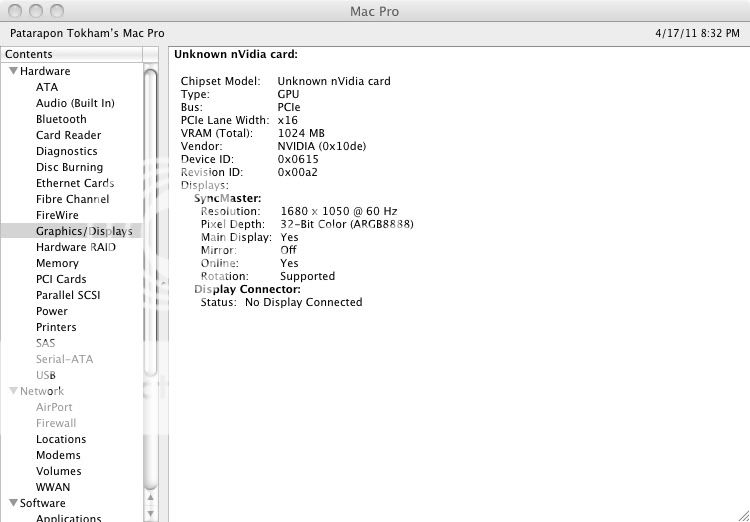
Task: Collapse the Hardware disclosure triangle
Action: pos(14,71)
